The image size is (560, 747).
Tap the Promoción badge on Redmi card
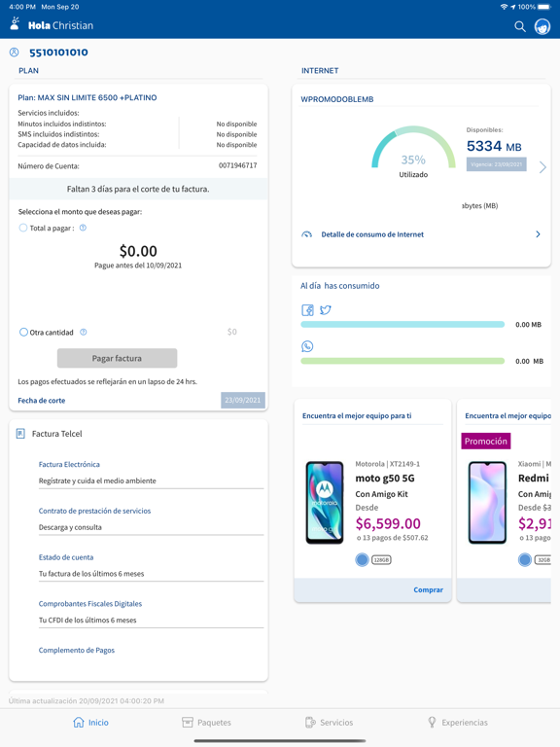click(486, 442)
